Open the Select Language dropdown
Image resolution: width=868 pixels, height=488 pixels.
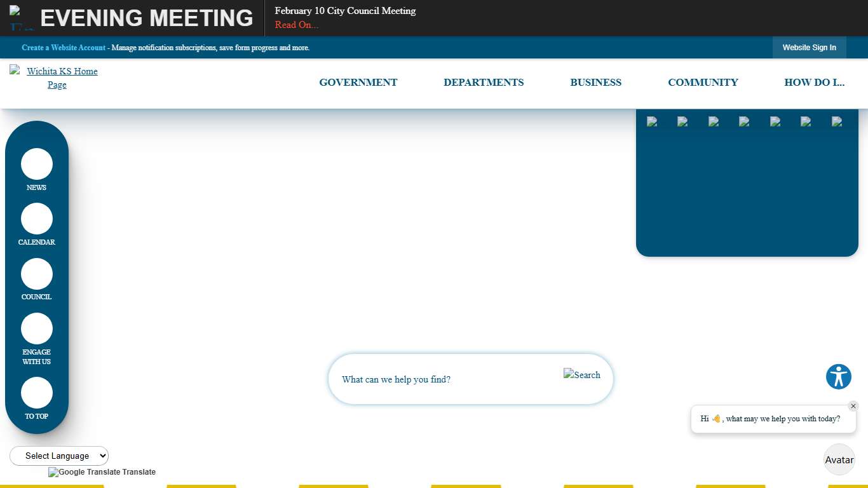pos(59,456)
